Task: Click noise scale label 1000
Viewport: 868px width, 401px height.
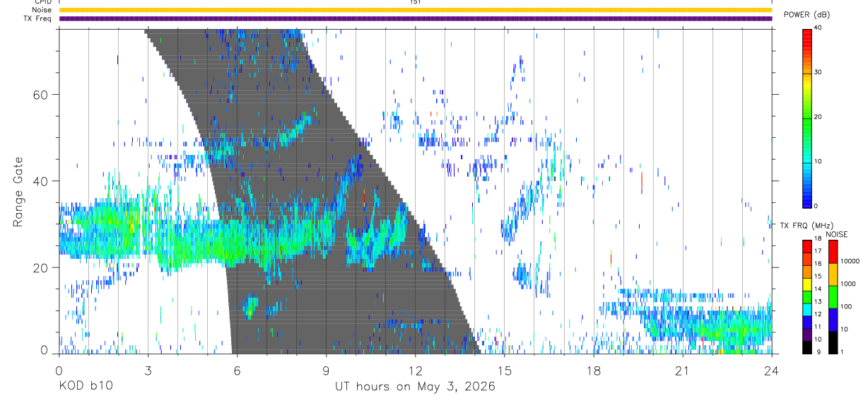Action: 848,284
